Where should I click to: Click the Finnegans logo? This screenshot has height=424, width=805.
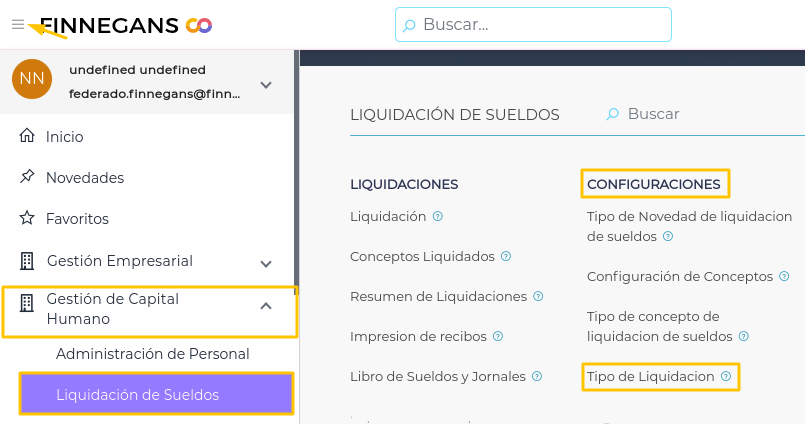pyautogui.click(x=125, y=25)
